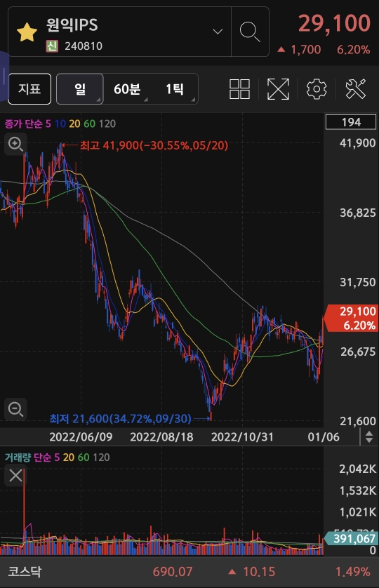Click the 최저 21,600 low annotation
Screen dimensions: 379x588
[121, 418]
